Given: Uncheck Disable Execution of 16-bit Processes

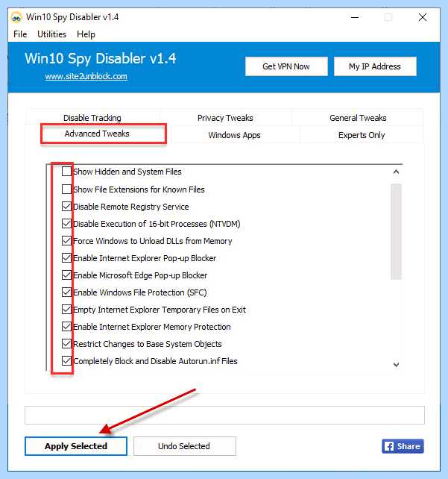Looking at the screenshot, I should coord(66,223).
